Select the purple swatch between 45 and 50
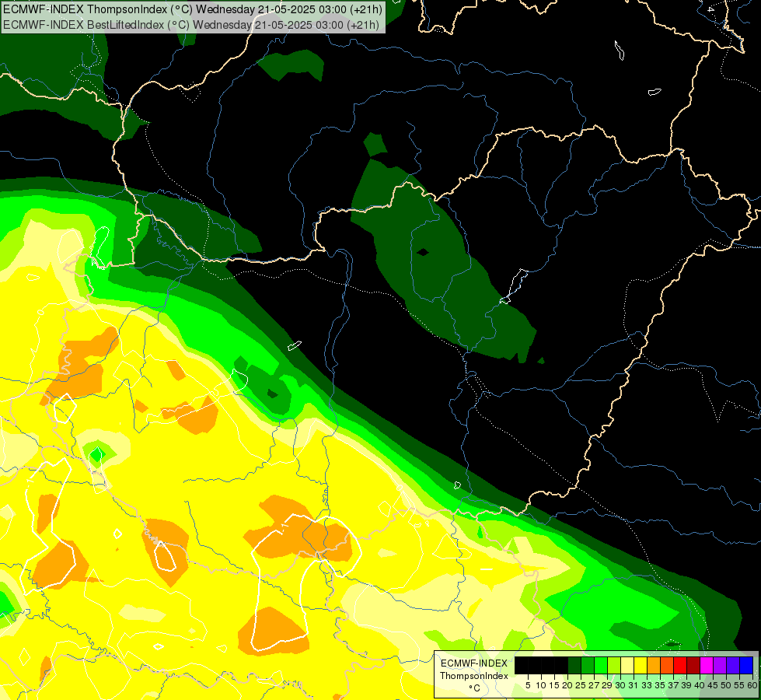The image size is (761, 700). [720, 666]
